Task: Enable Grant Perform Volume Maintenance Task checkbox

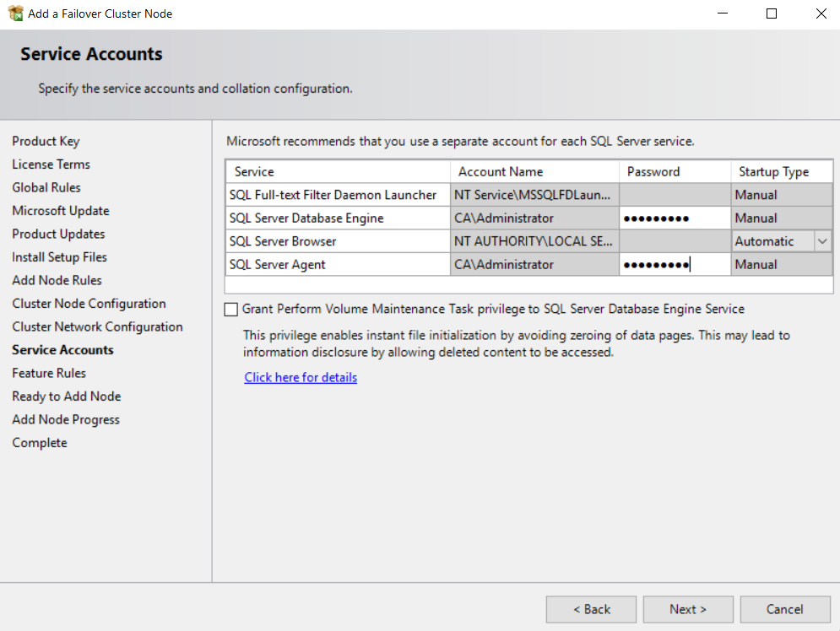Action: tap(230, 310)
